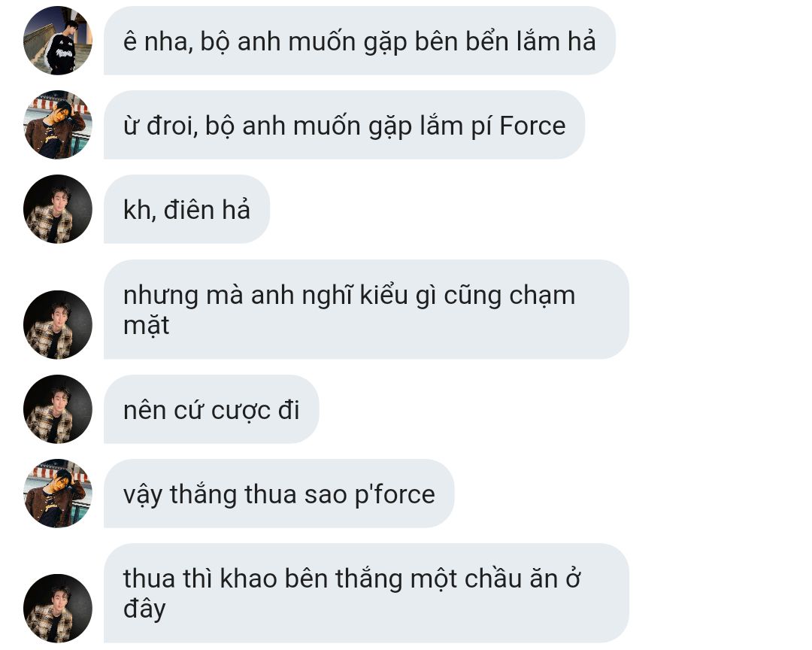View profile photo beside "vậy thắng thua sao"
This screenshot has width=812, height=650.
point(57,494)
